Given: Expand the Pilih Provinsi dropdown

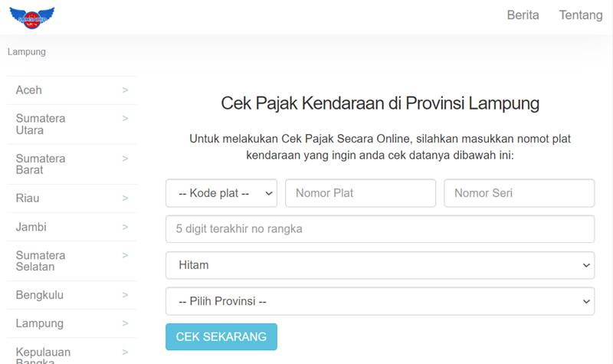Looking at the screenshot, I should tap(380, 301).
